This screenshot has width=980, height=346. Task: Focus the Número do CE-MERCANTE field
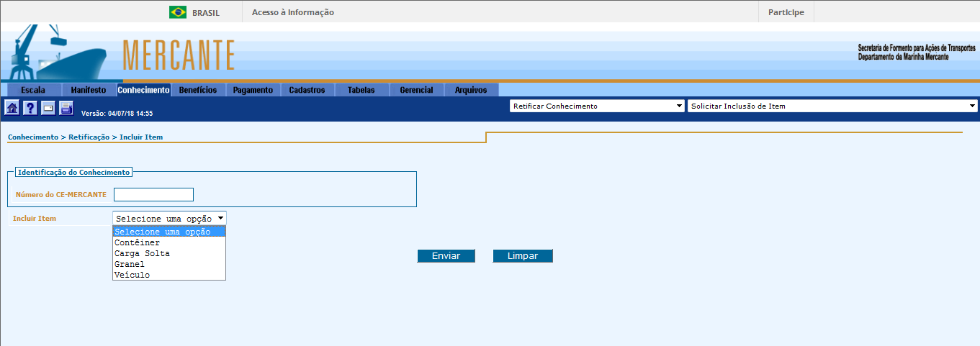tap(154, 194)
